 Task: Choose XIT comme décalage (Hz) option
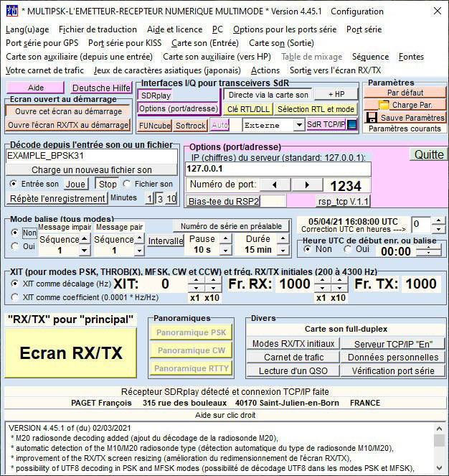[x=14, y=284]
